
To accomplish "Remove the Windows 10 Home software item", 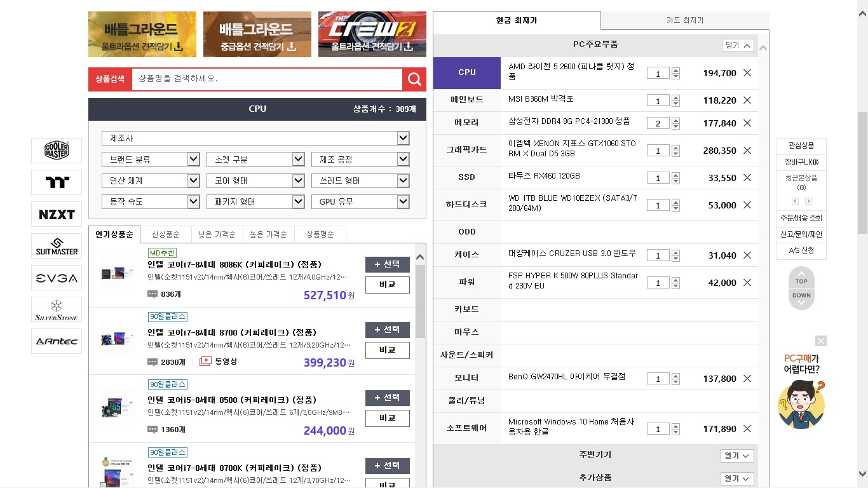I will [x=747, y=429].
